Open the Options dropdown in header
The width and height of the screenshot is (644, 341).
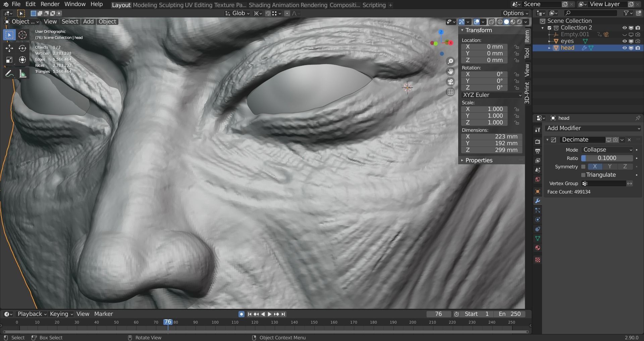(516, 13)
